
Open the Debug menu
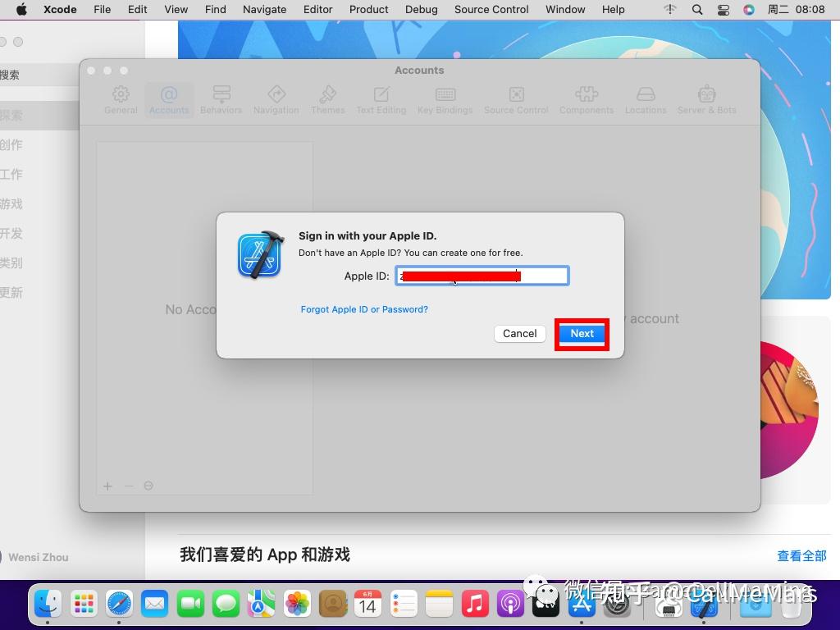pos(421,10)
